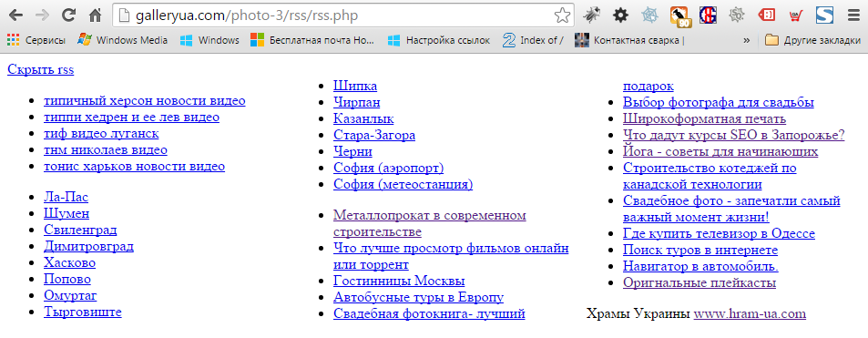The width and height of the screenshot is (868, 338).
Task: Open типичный херсон новости видео
Action: (145, 101)
